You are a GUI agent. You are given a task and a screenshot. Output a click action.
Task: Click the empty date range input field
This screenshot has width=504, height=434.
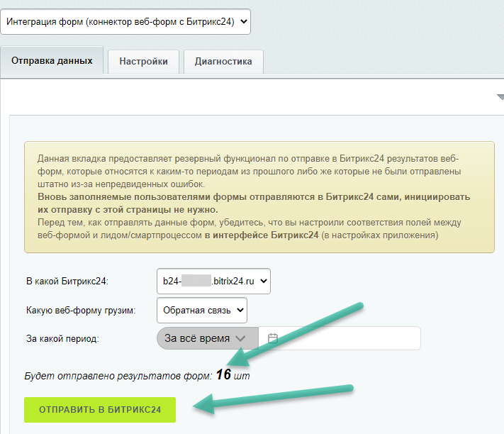(347, 338)
